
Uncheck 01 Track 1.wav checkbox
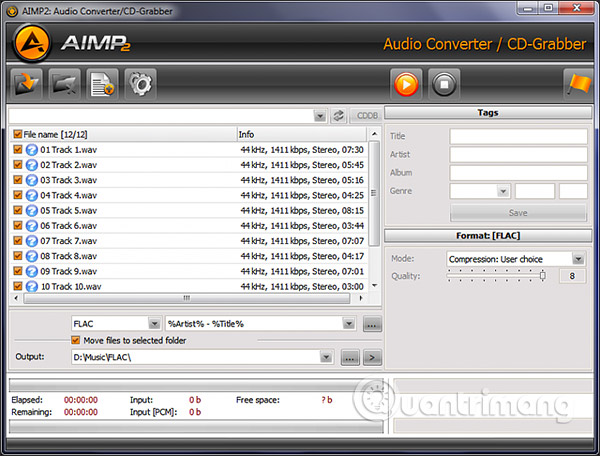point(18,149)
